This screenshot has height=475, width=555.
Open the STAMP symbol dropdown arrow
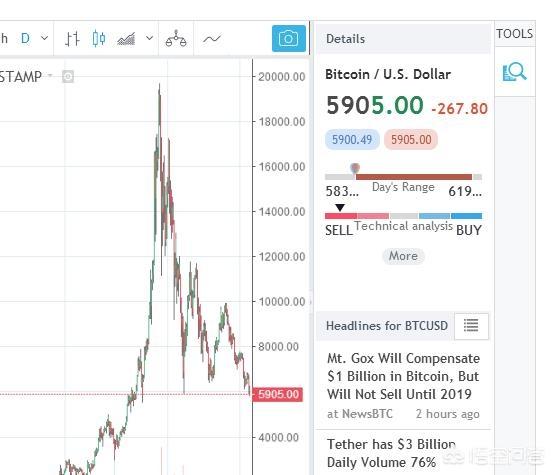tap(50, 75)
